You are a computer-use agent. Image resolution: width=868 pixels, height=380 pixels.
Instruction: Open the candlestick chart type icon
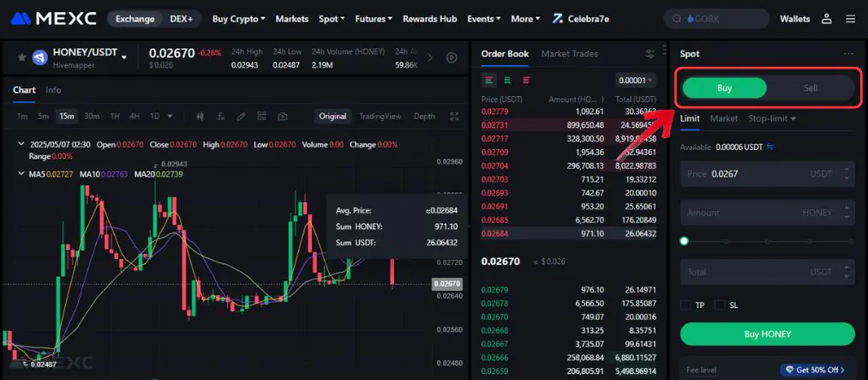[201, 117]
